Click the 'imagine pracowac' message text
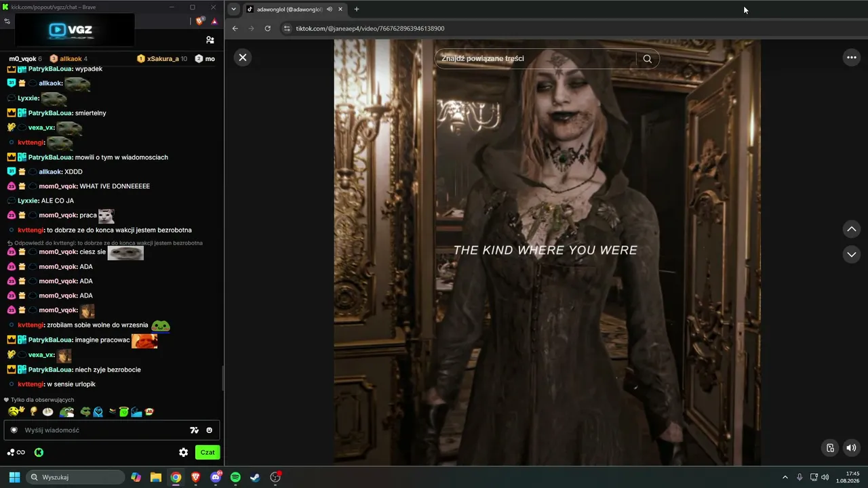868x488 pixels. click(x=102, y=340)
